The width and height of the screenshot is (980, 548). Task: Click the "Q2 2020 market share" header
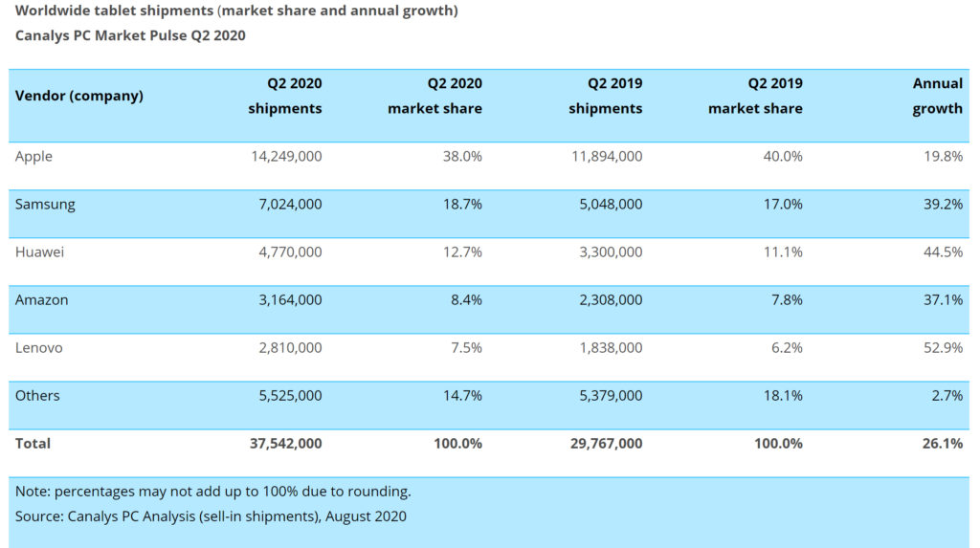[x=434, y=96]
